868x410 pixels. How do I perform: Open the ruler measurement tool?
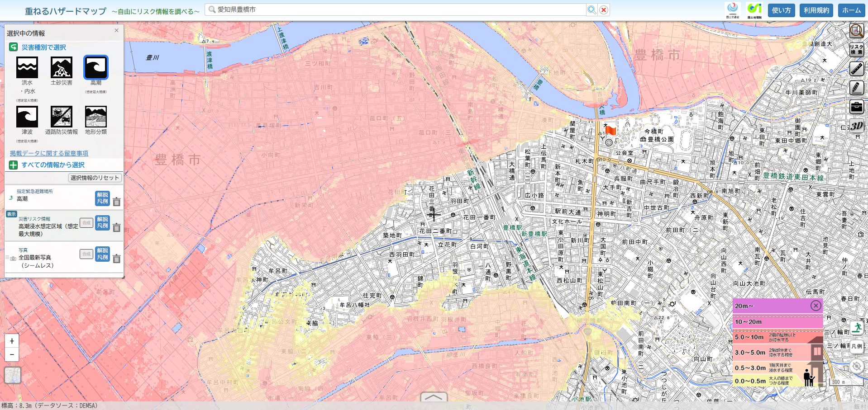click(856, 69)
